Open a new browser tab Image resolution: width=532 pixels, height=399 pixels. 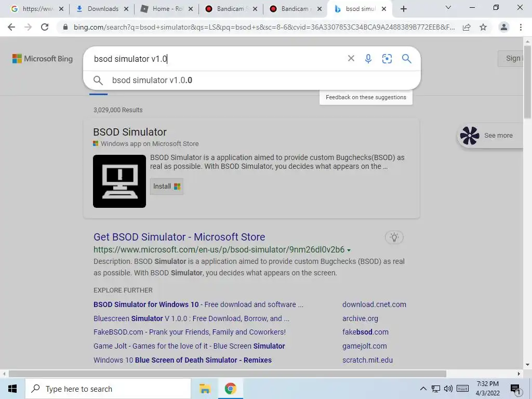403,9
